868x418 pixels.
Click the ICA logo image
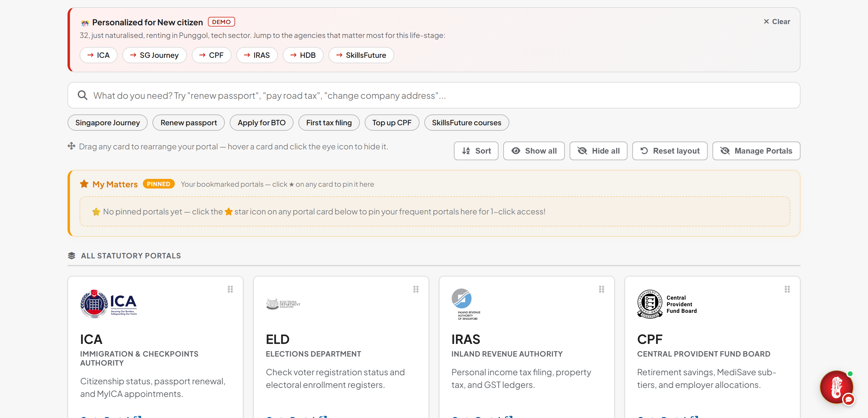108,304
